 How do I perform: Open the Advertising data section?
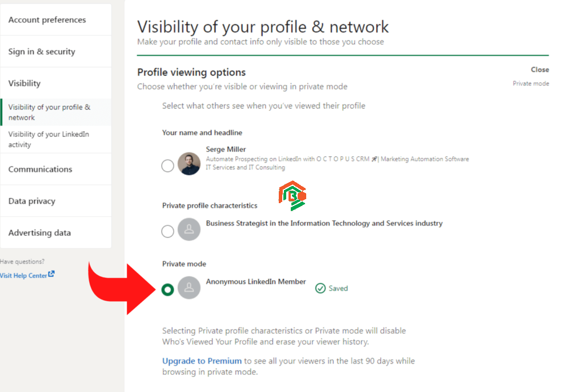(39, 233)
